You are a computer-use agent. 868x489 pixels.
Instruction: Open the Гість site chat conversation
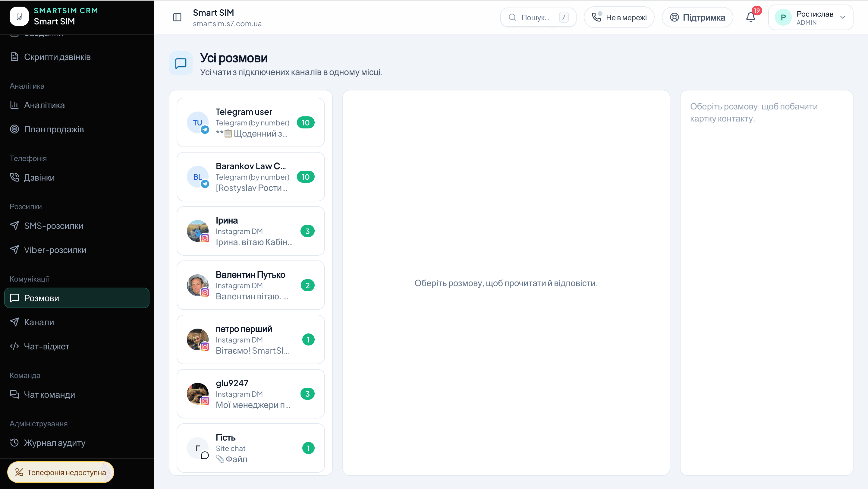(x=251, y=448)
